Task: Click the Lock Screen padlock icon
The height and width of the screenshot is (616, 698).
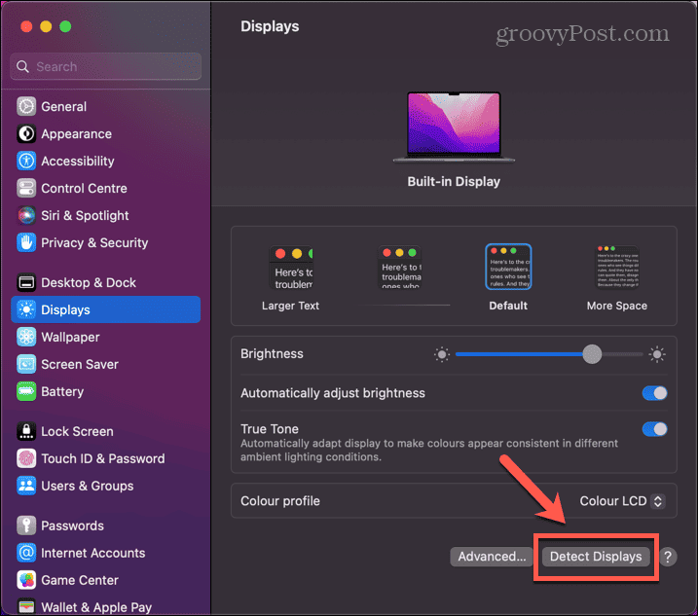Action: 26,431
